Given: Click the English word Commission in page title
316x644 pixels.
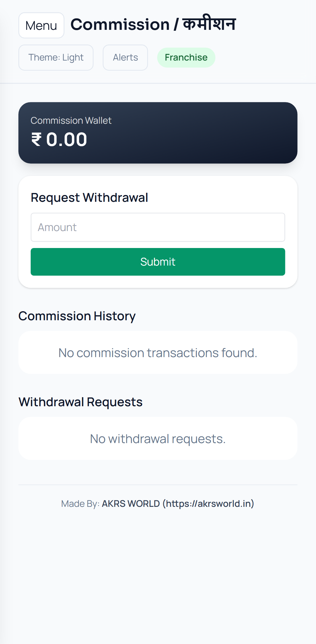Looking at the screenshot, I should coord(120,24).
